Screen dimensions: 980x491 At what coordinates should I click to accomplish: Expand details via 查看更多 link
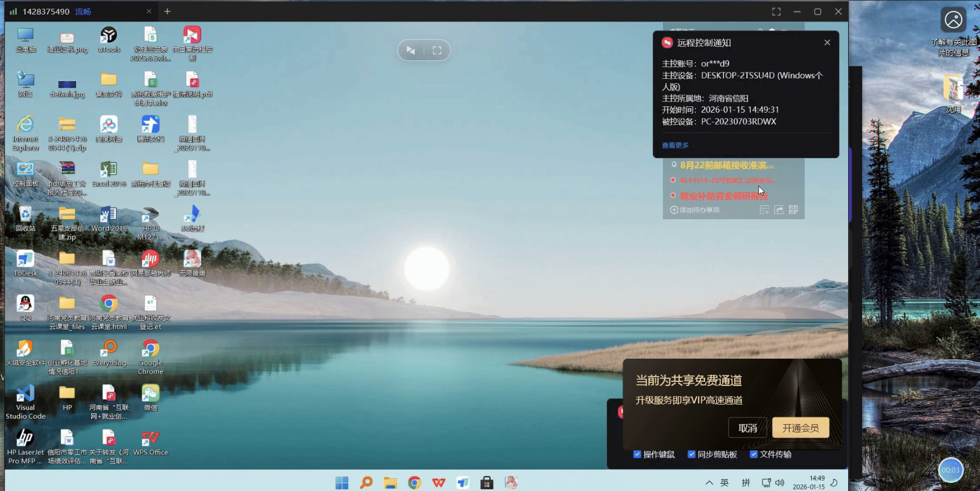point(675,146)
